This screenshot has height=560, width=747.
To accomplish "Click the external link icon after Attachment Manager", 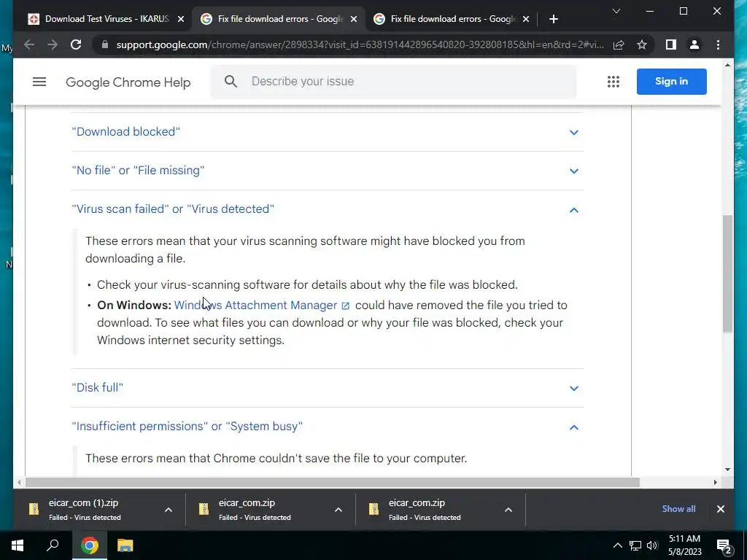I will [x=345, y=306].
